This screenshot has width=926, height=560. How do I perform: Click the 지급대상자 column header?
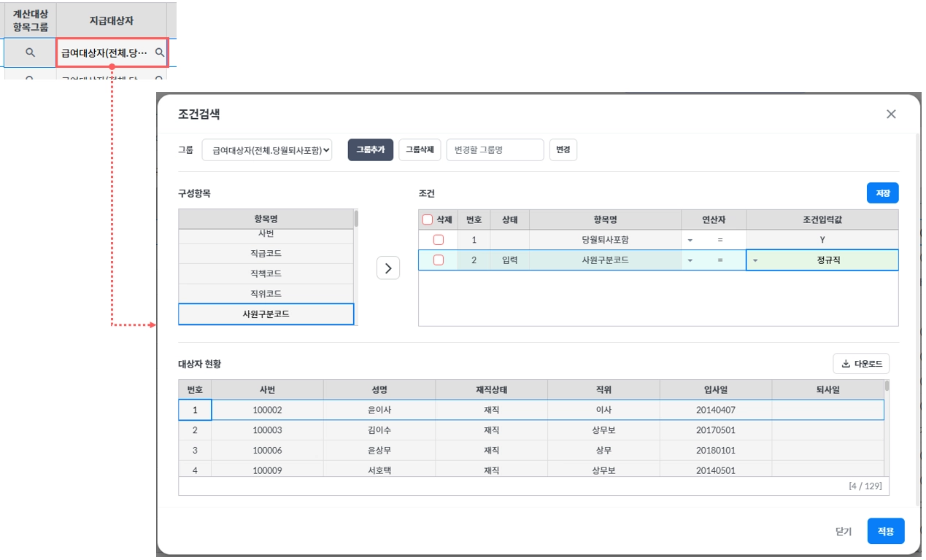[x=112, y=20]
